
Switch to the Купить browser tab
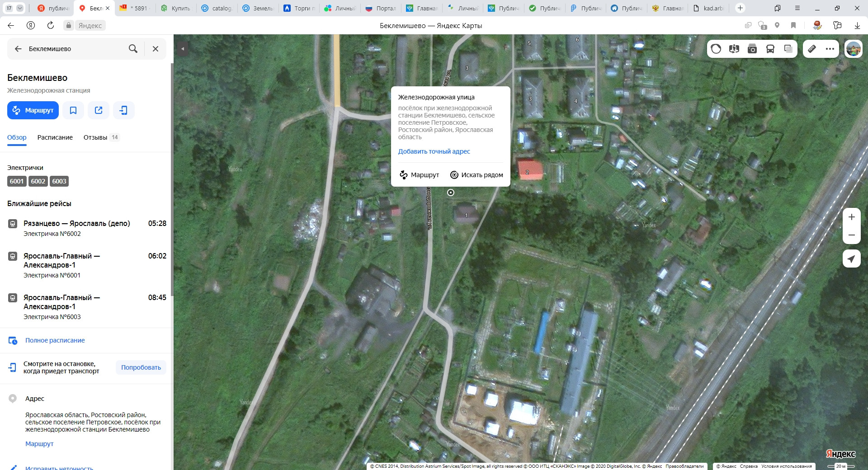pos(175,8)
